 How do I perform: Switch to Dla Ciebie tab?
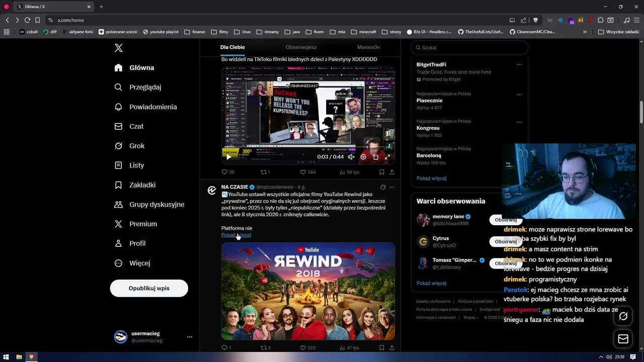(232, 47)
